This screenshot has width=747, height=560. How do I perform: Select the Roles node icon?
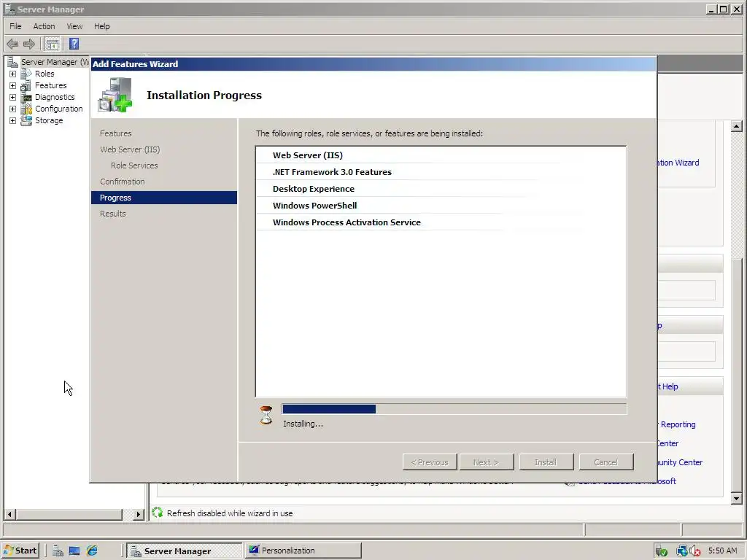tap(26, 74)
